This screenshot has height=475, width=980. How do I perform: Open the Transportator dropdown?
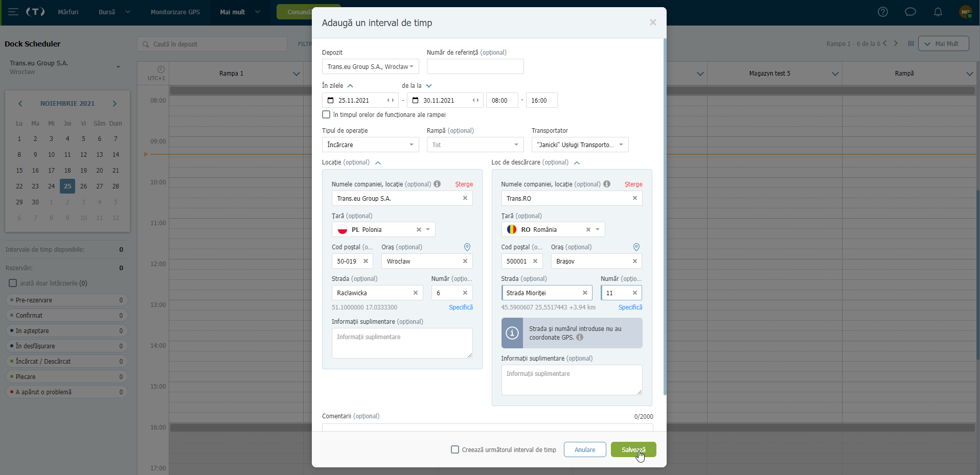coord(580,145)
